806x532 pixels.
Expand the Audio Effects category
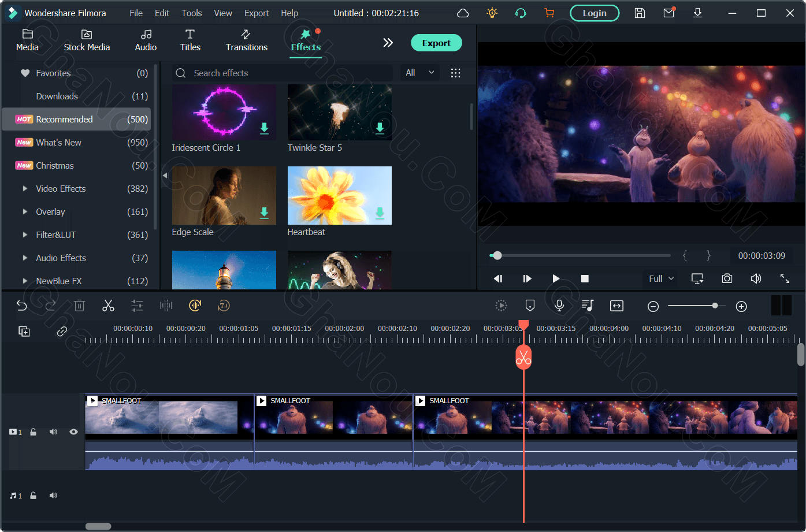[25, 258]
